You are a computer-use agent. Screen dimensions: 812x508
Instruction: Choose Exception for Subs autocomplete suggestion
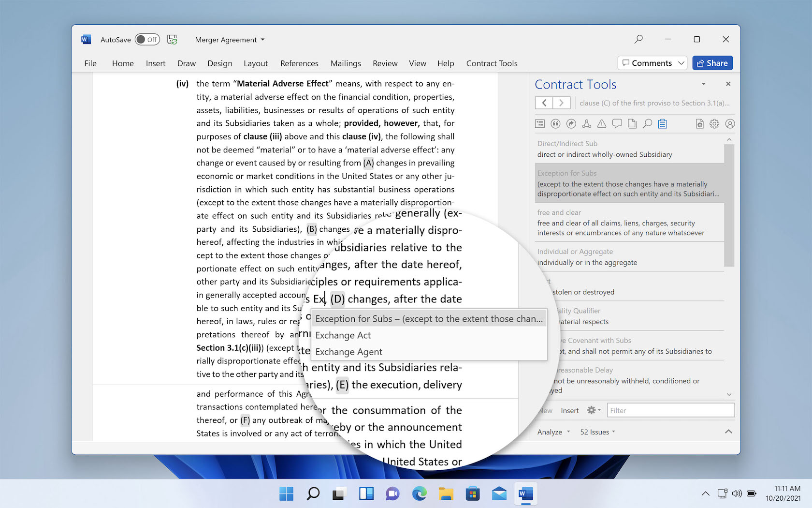click(x=429, y=319)
